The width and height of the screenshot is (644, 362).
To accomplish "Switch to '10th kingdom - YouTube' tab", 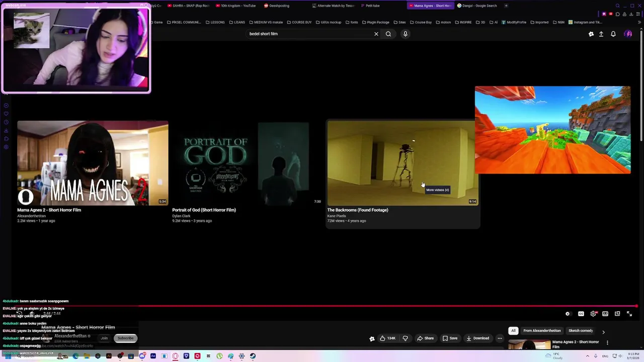I will pos(235,6).
